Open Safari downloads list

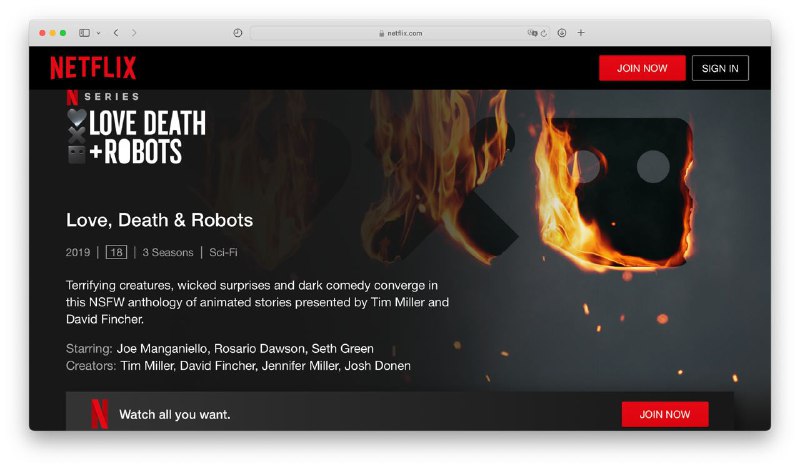[x=562, y=33]
